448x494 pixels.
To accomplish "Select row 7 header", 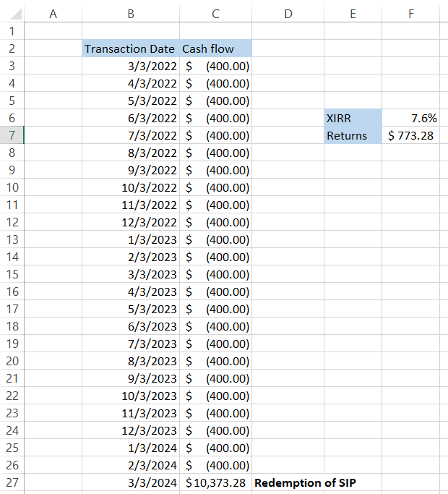I will coord(12,135).
